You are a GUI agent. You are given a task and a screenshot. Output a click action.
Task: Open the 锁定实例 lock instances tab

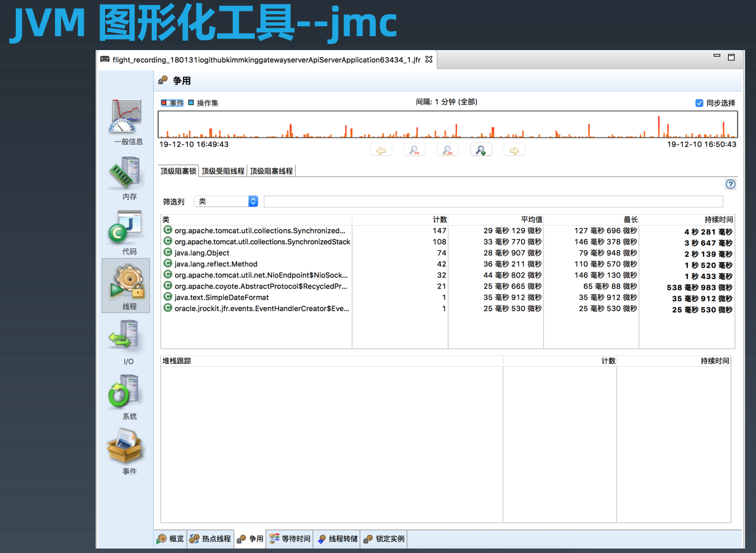point(384,539)
